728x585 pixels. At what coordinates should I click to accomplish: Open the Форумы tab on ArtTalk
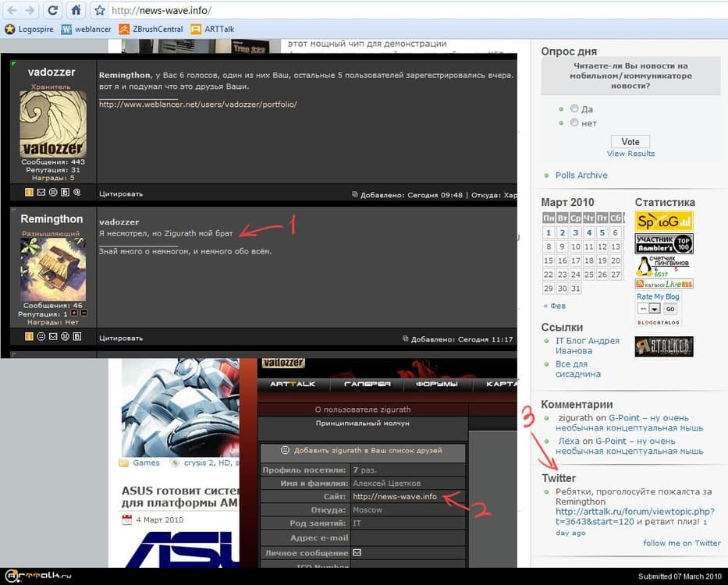pos(436,385)
